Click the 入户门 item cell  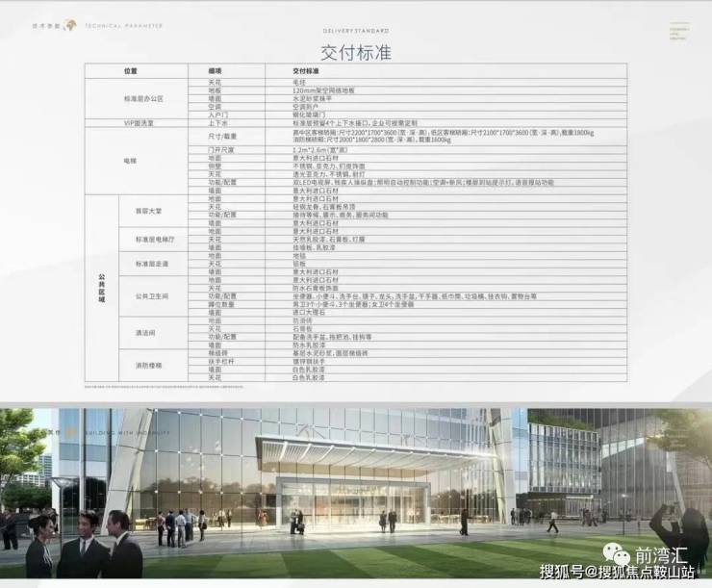point(218,115)
